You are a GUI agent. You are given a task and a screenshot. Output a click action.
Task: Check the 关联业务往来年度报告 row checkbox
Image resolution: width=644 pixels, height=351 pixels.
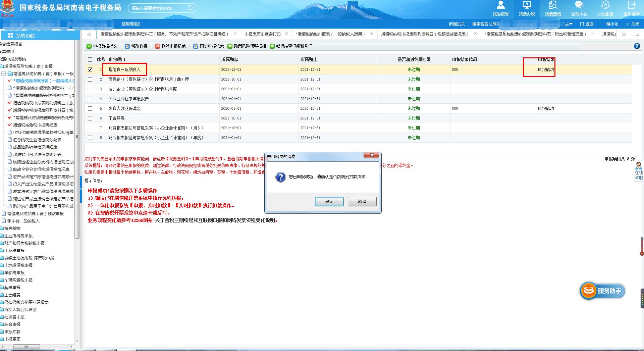coord(90,99)
